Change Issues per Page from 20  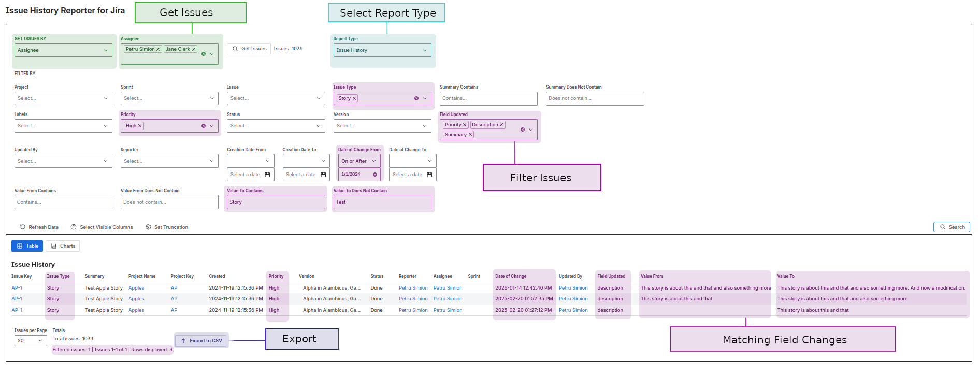31,341
